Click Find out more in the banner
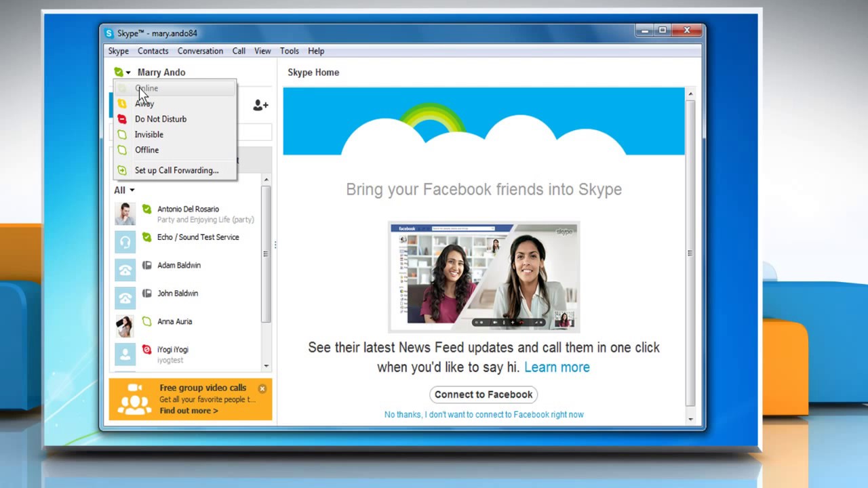Screen dimensions: 868x488 (189, 411)
